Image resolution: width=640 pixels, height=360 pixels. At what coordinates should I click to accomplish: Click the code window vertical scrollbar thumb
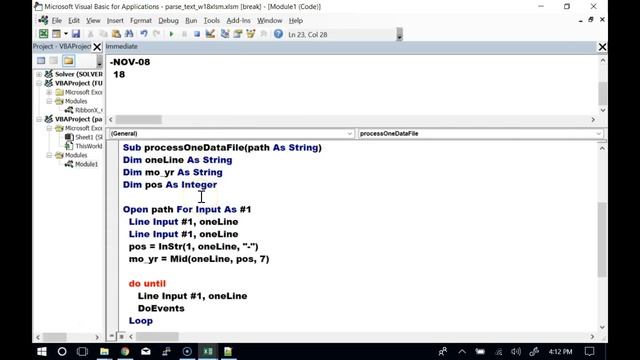602,239
